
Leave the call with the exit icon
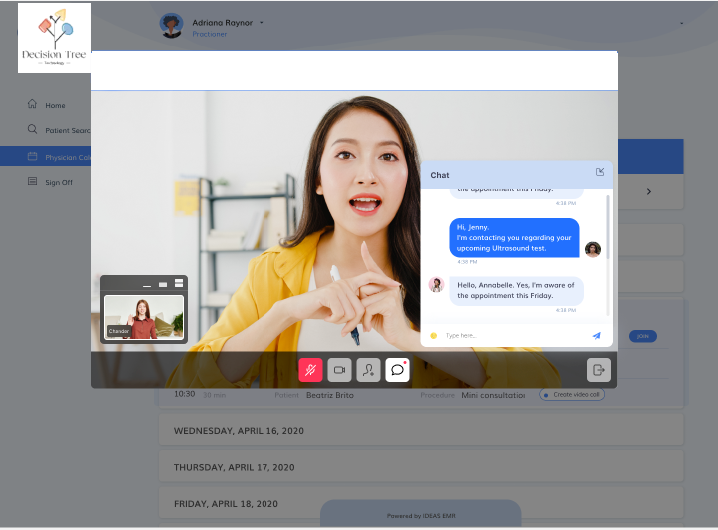pyautogui.click(x=598, y=370)
